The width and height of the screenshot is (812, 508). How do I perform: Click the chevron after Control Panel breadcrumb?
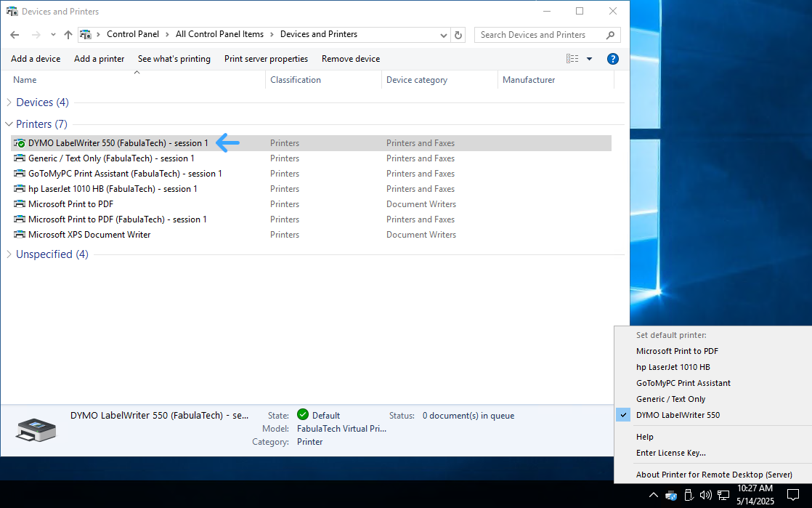coord(167,34)
